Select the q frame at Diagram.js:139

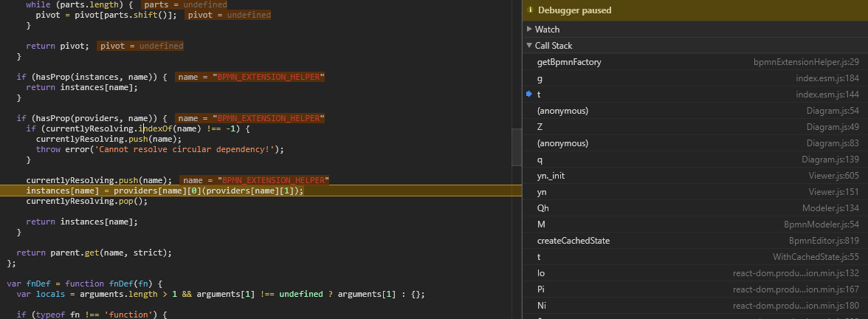tap(695, 159)
